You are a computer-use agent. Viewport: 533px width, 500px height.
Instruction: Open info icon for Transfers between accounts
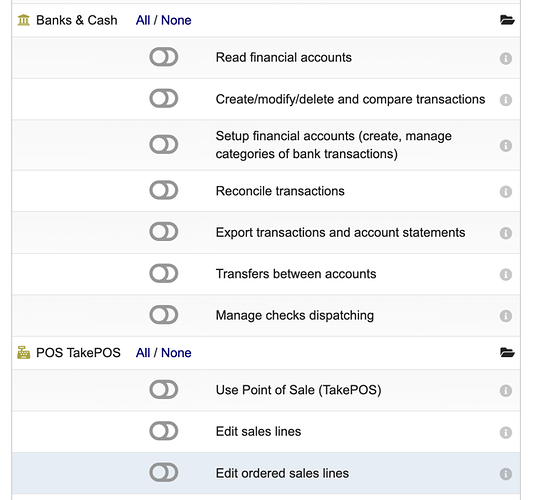click(x=506, y=274)
